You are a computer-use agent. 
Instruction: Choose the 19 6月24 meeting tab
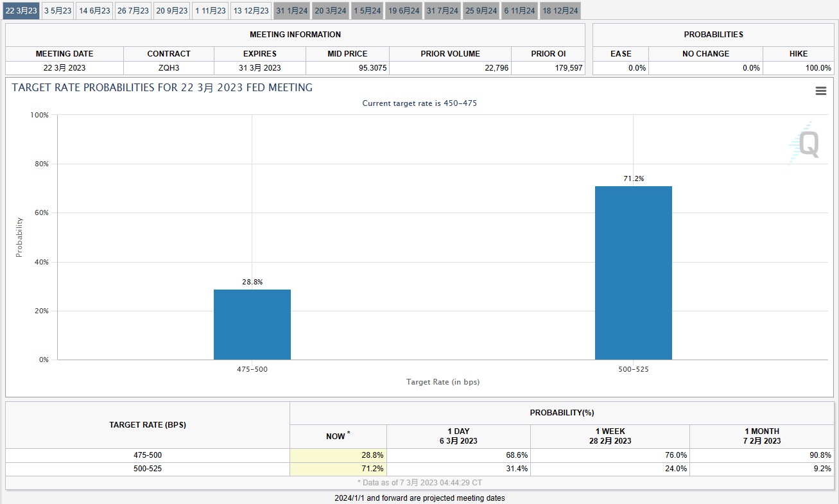click(404, 10)
